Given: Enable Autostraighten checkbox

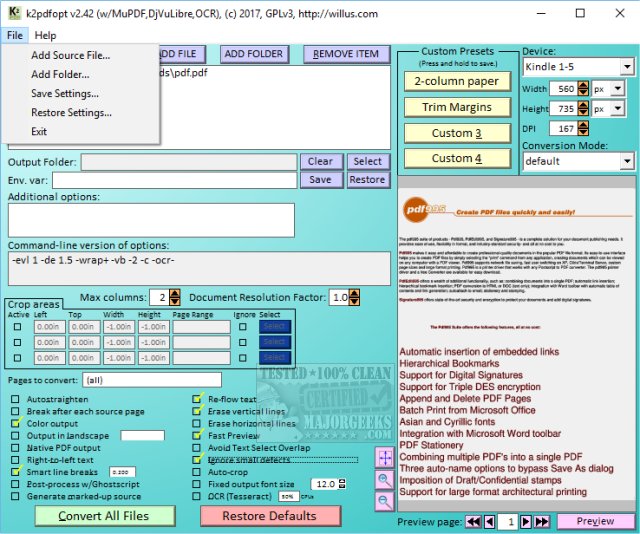Looking at the screenshot, I should 15,399.
